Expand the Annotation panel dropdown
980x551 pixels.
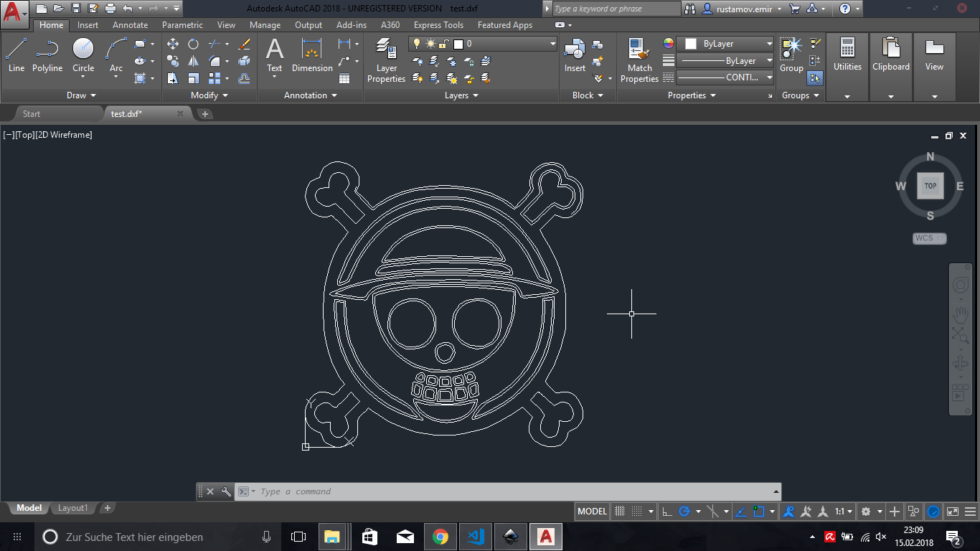pyautogui.click(x=310, y=95)
